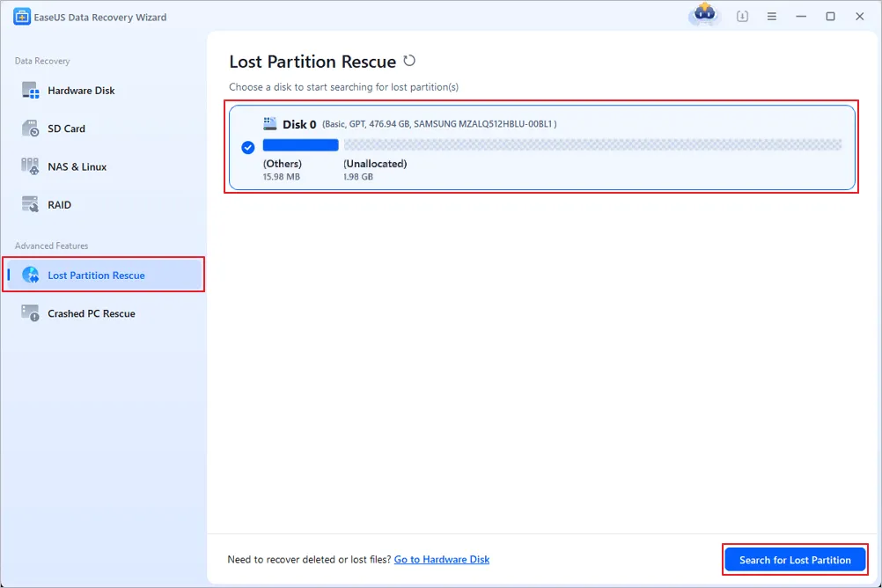
Task: Toggle the Disk 0 selection checkmark
Action: (x=248, y=147)
